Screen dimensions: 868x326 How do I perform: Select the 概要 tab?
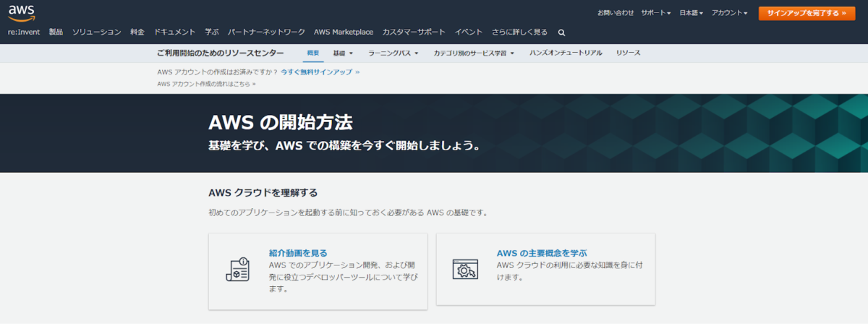point(313,53)
